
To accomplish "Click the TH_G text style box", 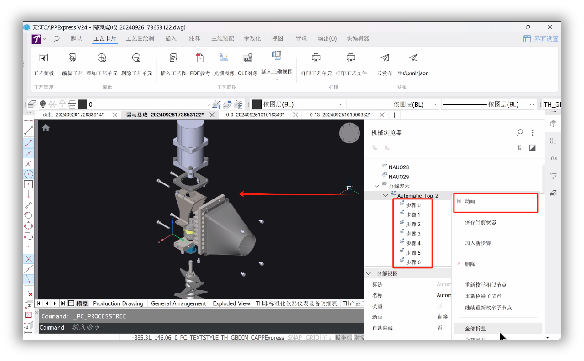I will [x=552, y=104].
